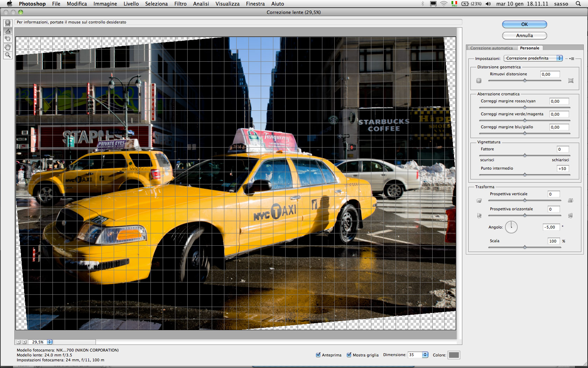The width and height of the screenshot is (588, 368).
Task: Click the Annulla button
Action: click(x=524, y=35)
